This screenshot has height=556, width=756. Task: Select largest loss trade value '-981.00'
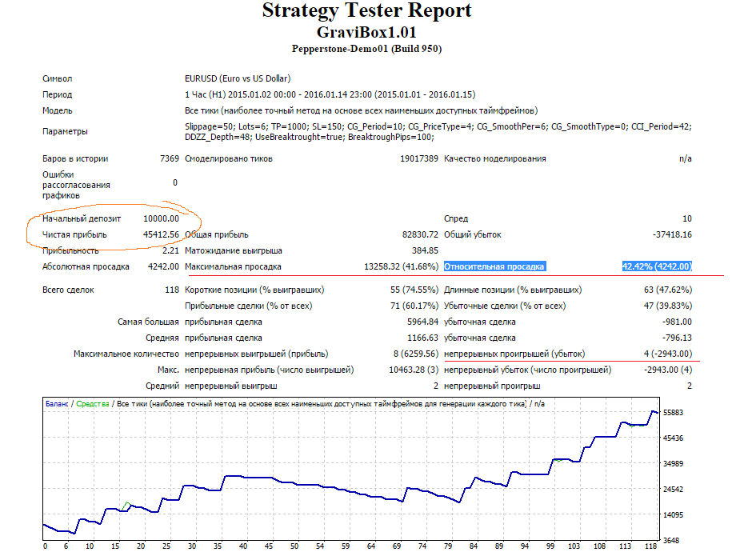click(x=677, y=322)
